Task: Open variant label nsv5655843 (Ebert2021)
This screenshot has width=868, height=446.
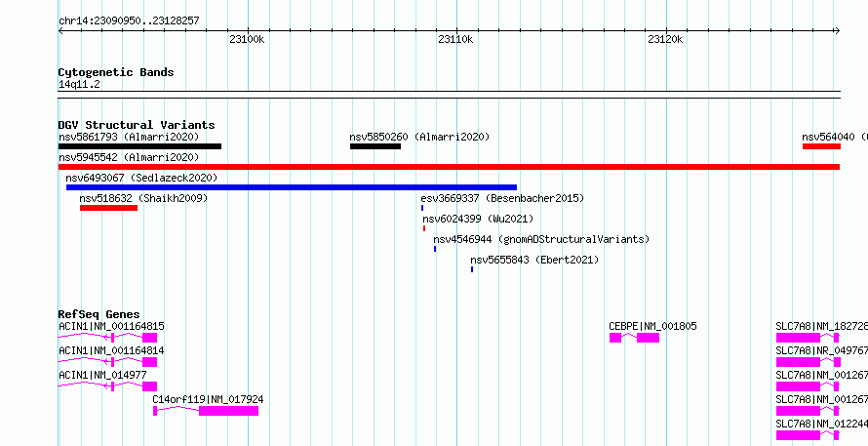Action: (534, 260)
